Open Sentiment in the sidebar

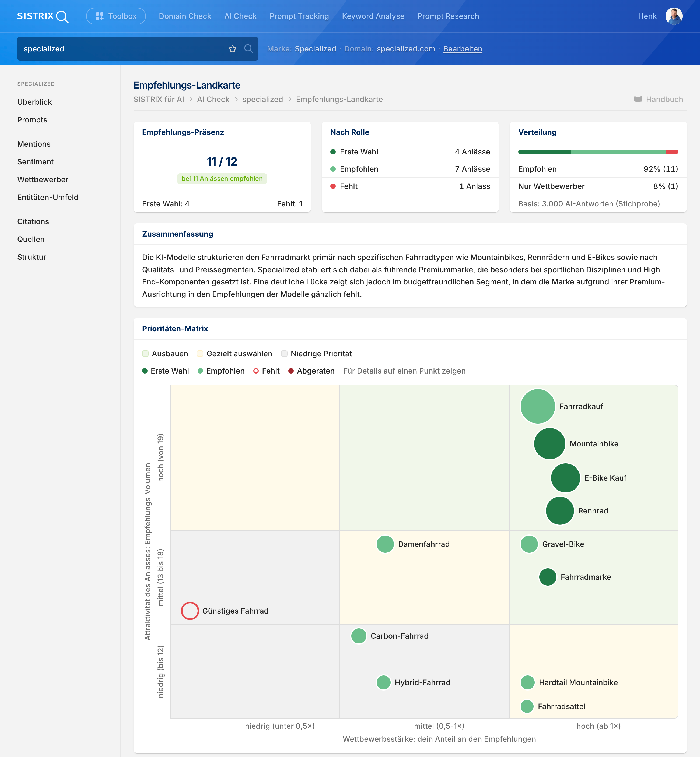click(x=35, y=162)
